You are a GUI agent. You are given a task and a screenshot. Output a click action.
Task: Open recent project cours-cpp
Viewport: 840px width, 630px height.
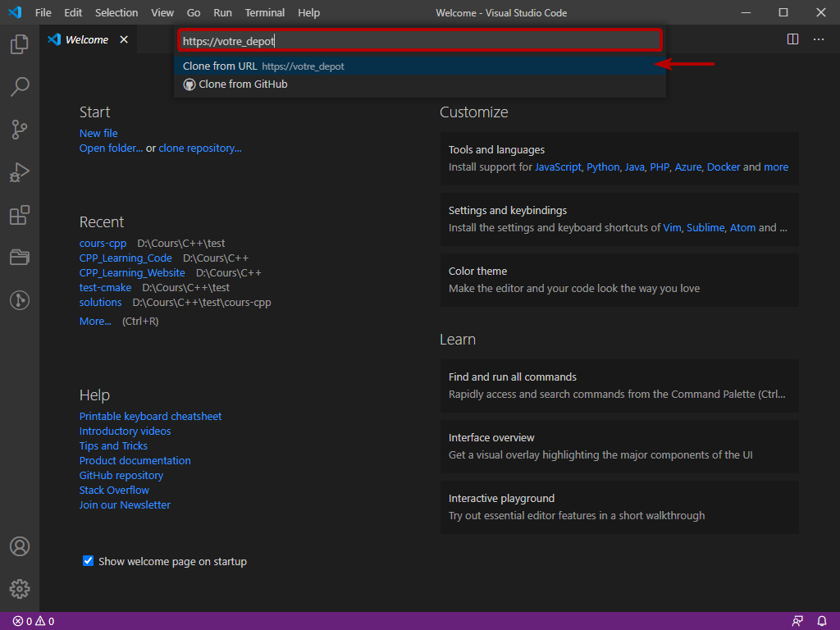[103, 243]
